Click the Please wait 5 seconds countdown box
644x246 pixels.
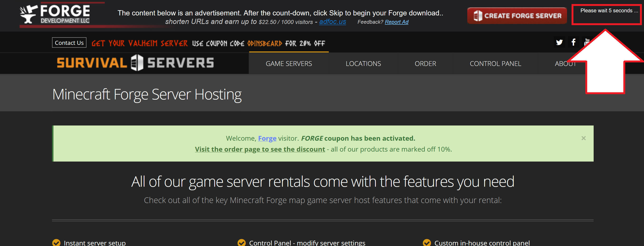click(607, 11)
